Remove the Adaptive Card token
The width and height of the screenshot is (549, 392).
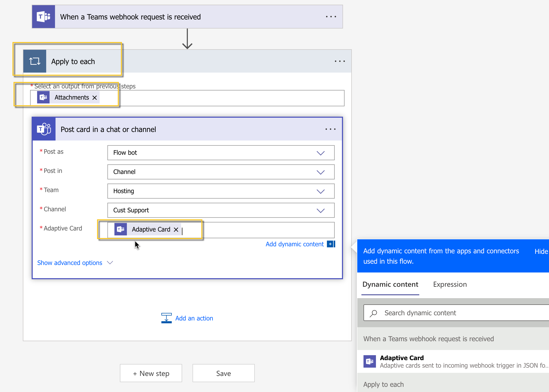(x=176, y=230)
